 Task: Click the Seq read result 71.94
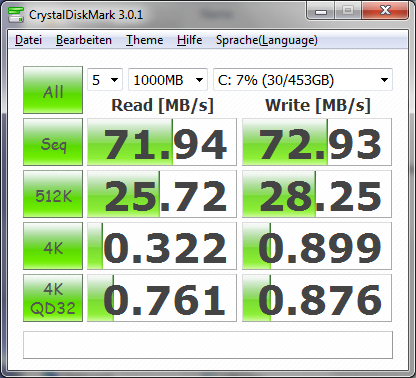162,142
